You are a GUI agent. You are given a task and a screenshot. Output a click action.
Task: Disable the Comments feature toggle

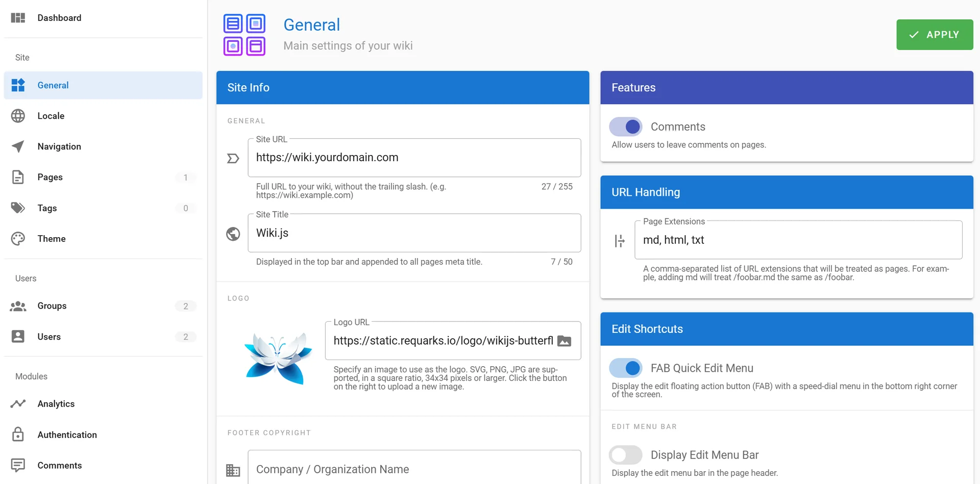click(626, 126)
